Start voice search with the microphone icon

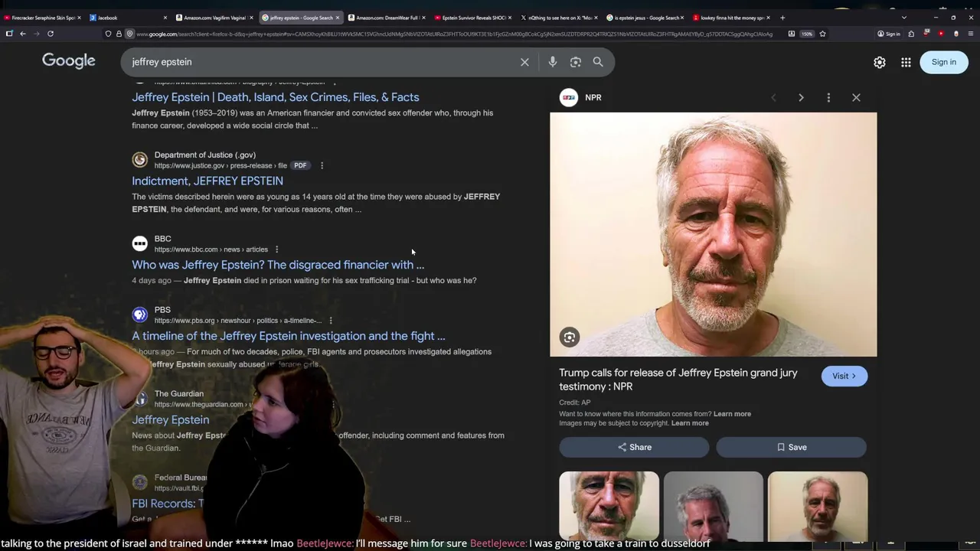point(553,62)
